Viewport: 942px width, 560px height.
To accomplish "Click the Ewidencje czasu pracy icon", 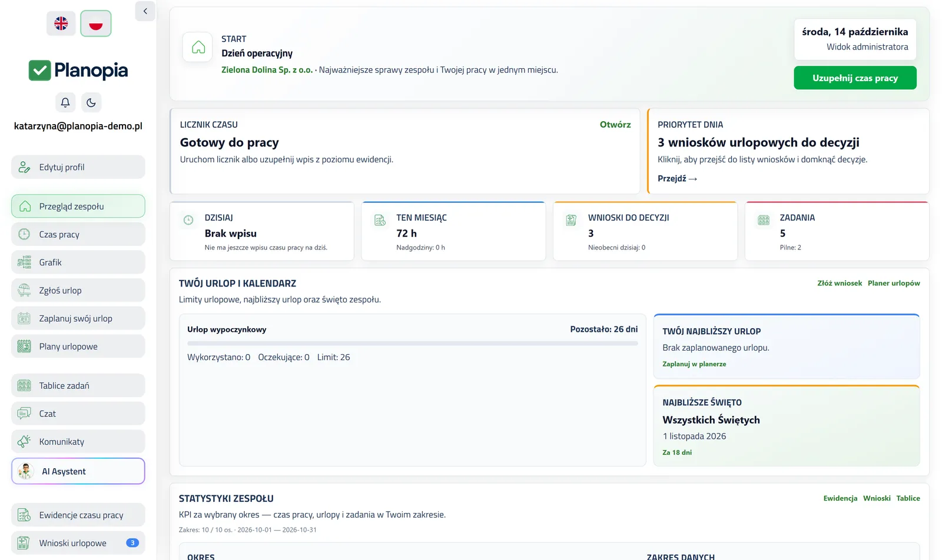I will pyautogui.click(x=24, y=515).
